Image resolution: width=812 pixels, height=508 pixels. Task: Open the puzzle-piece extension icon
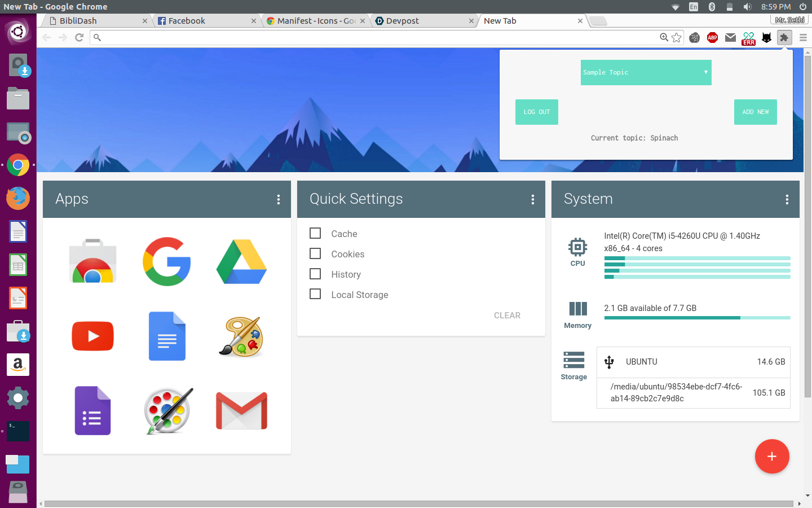coord(784,37)
